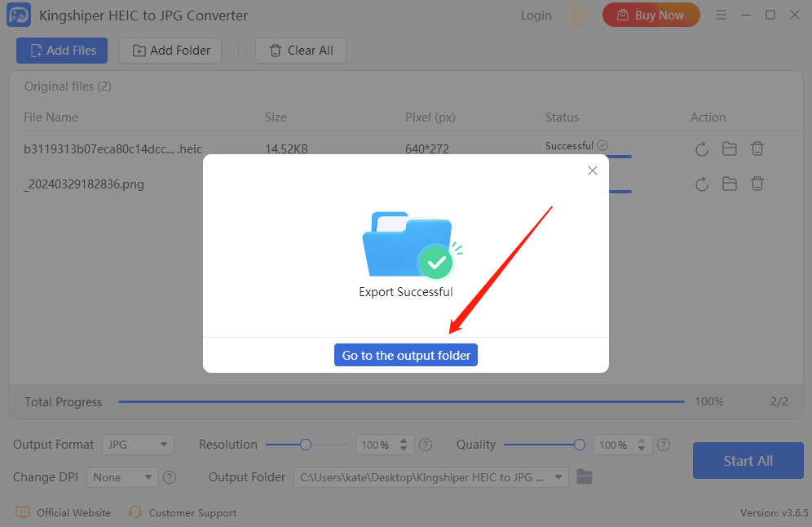
Task: Click the Resolution help question mark icon
Action: (x=426, y=445)
